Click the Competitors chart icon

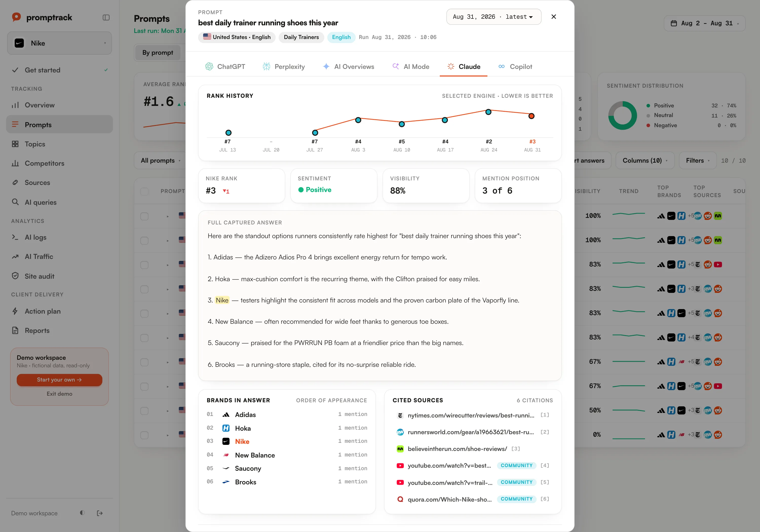(x=15, y=163)
